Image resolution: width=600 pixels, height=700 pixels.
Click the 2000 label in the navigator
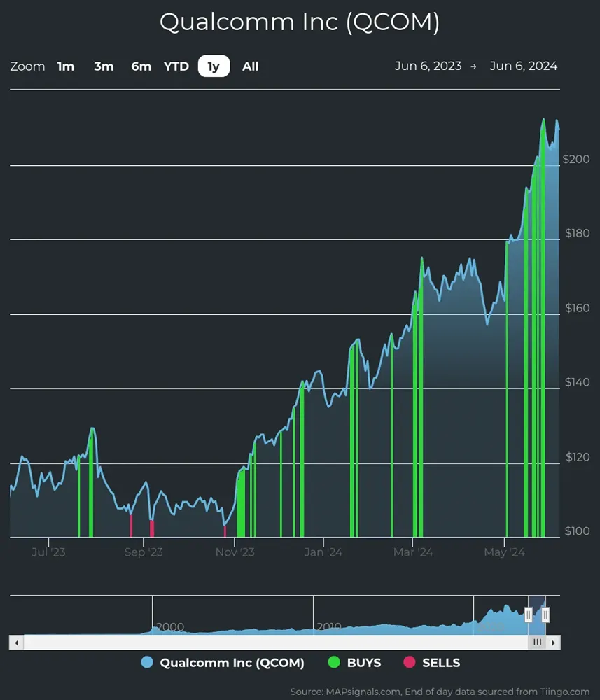[170, 626]
